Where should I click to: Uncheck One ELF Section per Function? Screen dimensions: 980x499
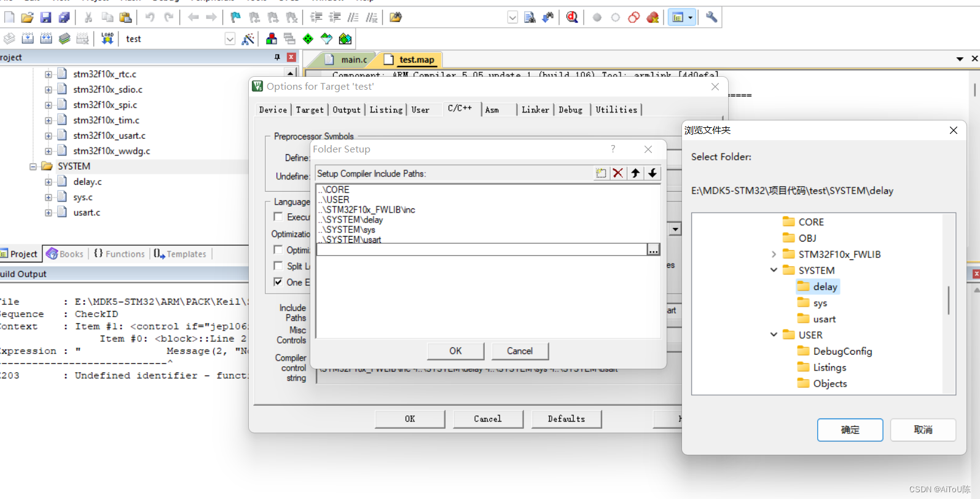pos(278,282)
